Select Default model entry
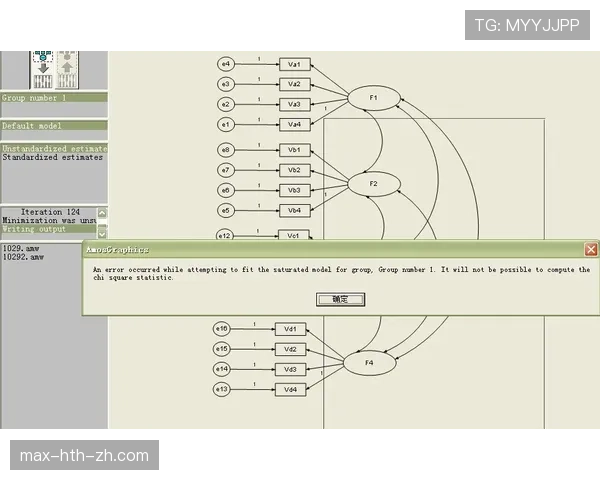This screenshot has width=600, height=480. 54,126
